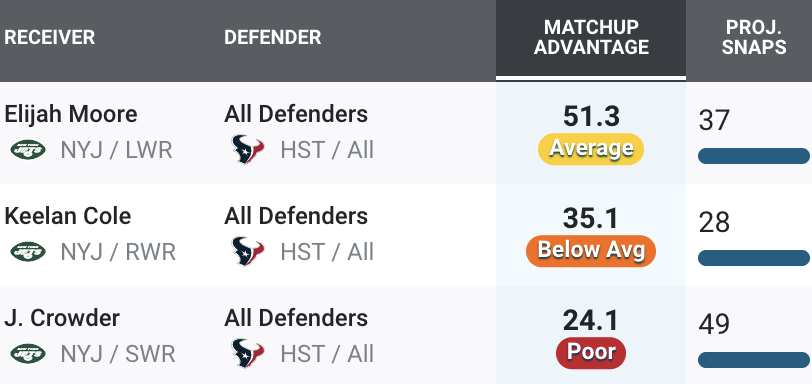Open Keelan Cole's player link

(67, 216)
